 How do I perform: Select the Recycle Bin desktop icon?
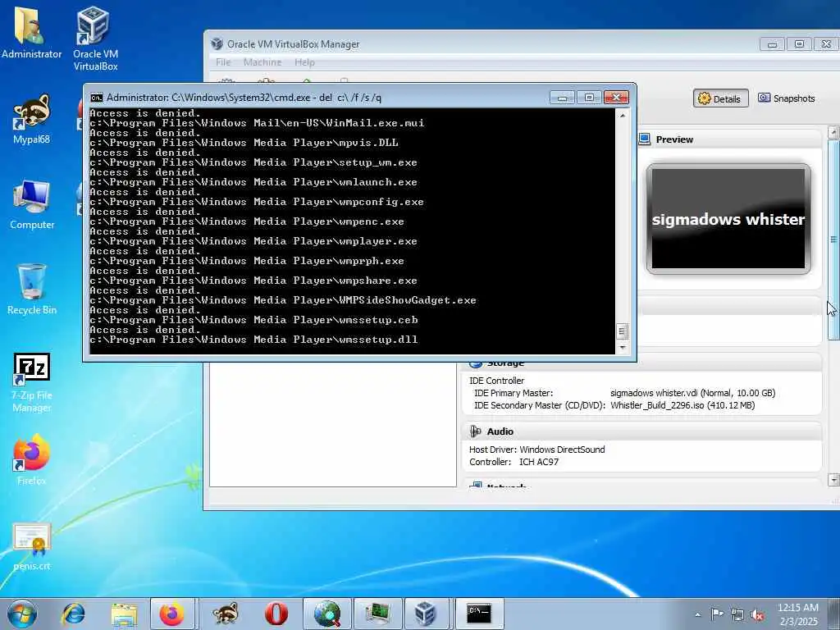[32, 290]
